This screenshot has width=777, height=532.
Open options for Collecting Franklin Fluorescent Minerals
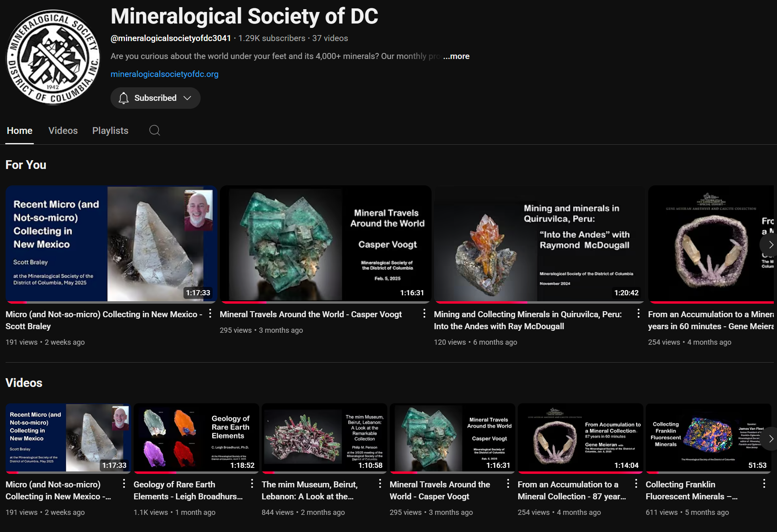point(764,484)
